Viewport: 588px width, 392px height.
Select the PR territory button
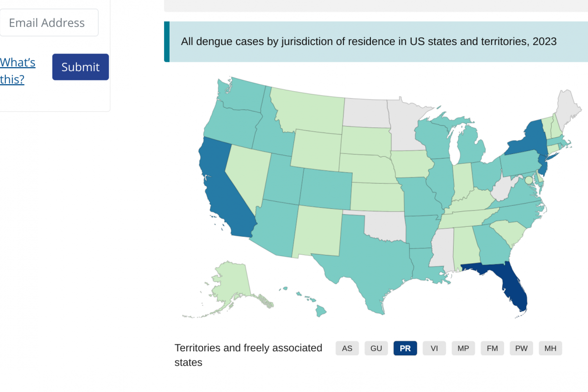coord(405,348)
